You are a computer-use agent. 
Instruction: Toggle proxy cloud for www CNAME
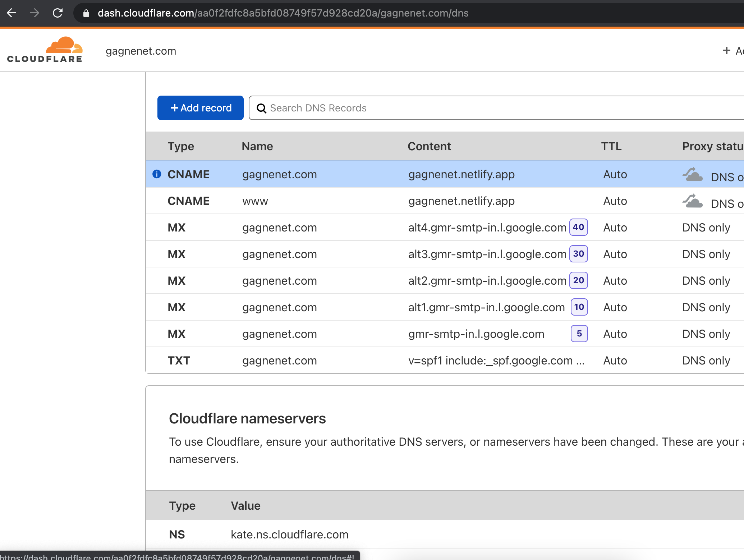click(x=693, y=201)
